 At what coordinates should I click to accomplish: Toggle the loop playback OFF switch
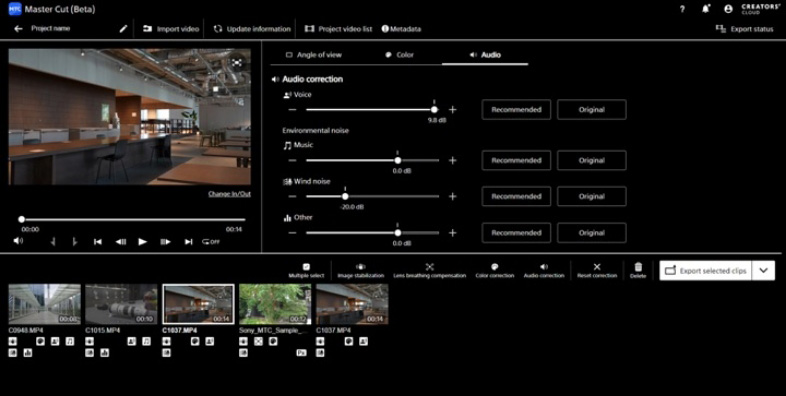pyautogui.click(x=211, y=242)
